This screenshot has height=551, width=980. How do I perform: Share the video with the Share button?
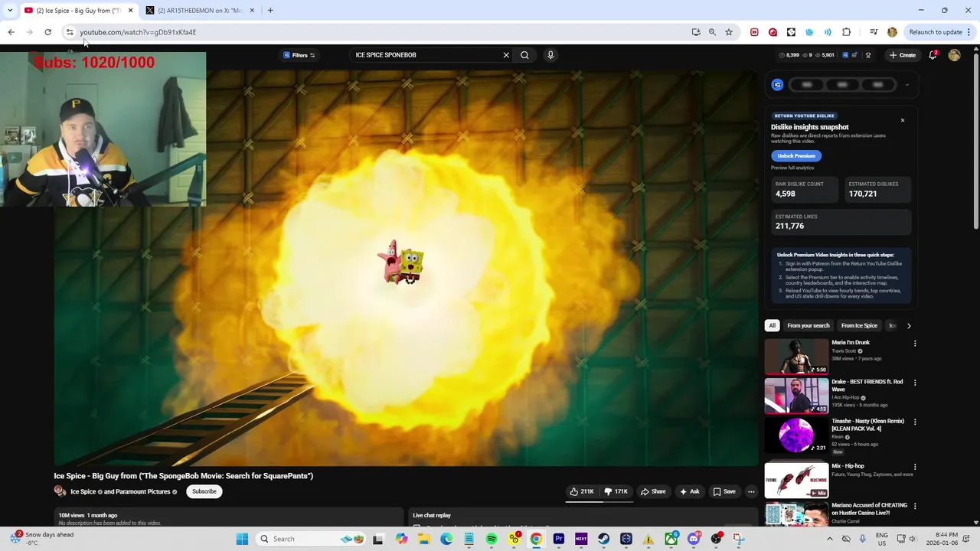pyautogui.click(x=653, y=491)
